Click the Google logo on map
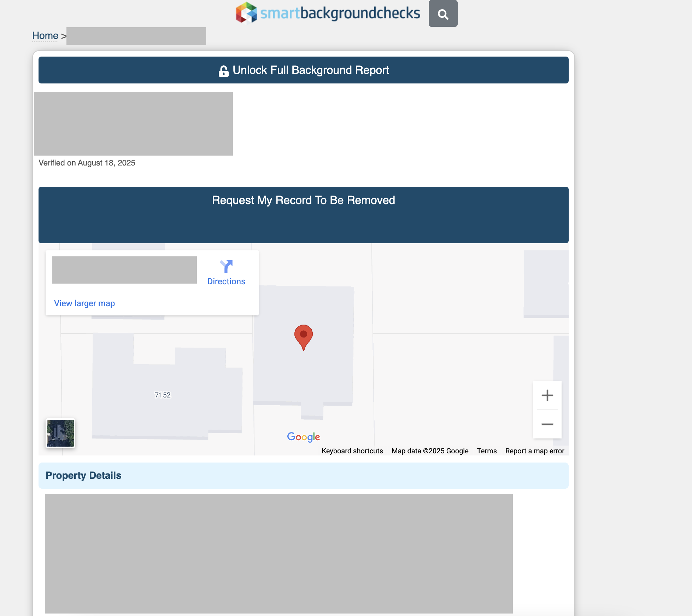This screenshot has width=692, height=616. (303, 437)
